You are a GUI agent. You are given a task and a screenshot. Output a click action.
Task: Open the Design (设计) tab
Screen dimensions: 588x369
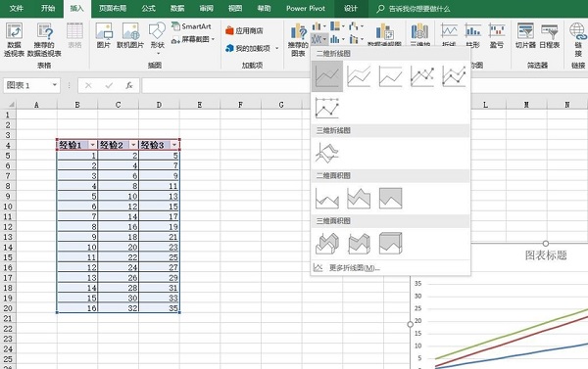pyautogui.click(x=351, y=9)
